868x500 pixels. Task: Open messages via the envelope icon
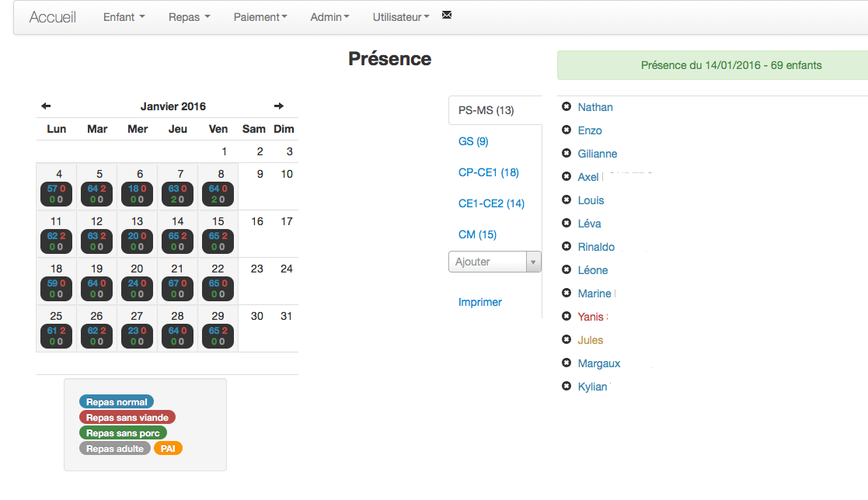(x=446, y=14)
